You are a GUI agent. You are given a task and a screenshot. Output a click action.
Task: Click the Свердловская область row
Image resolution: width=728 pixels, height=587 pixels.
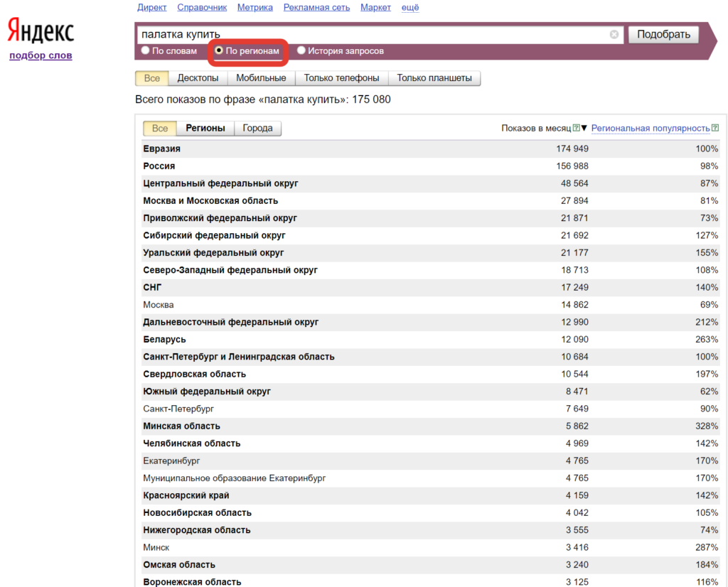pyautogui.click(x=431, y=374)
